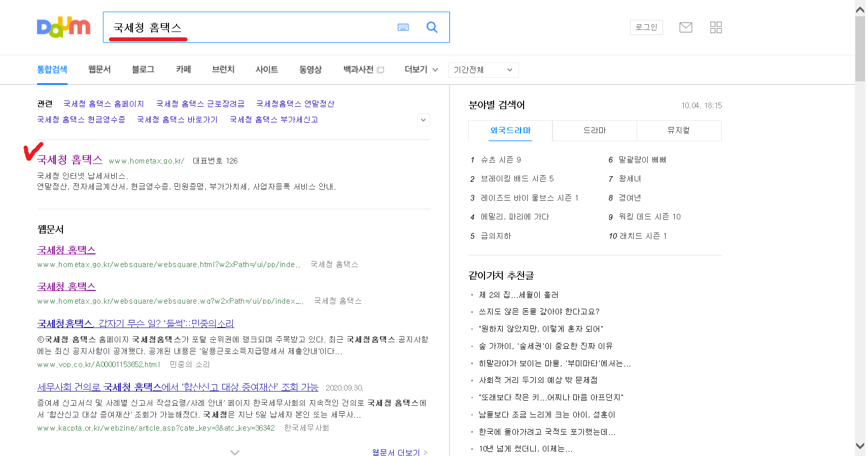Open the 백과사전 tab
The width and height of the screenshot is (868, 456).
(x=363, y=70)
